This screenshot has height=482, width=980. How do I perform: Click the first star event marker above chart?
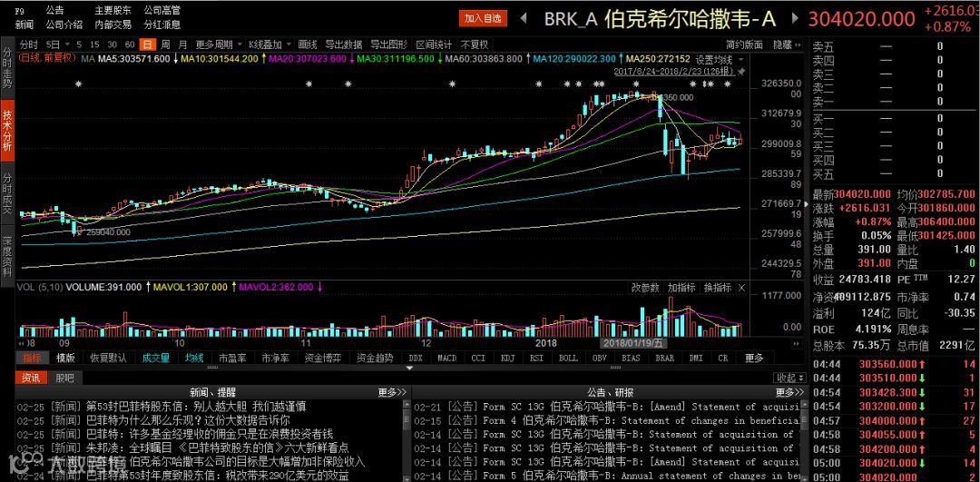pyautogui.click(x=79, y=84)
